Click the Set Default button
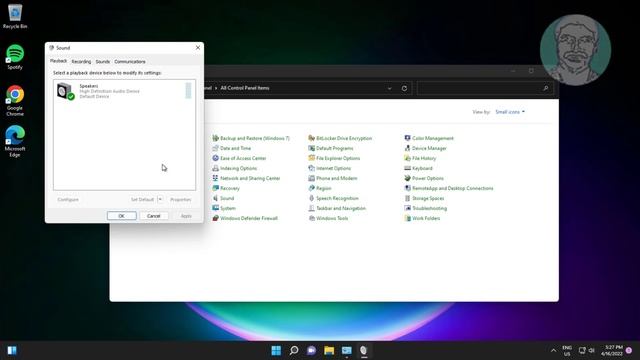Viewport: 640px width, 360px height. 142,200
